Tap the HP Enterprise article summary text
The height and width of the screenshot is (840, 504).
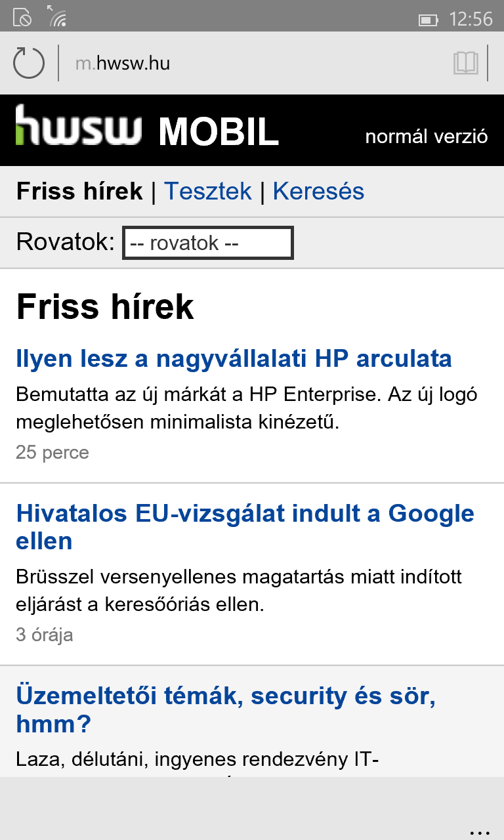246,408
